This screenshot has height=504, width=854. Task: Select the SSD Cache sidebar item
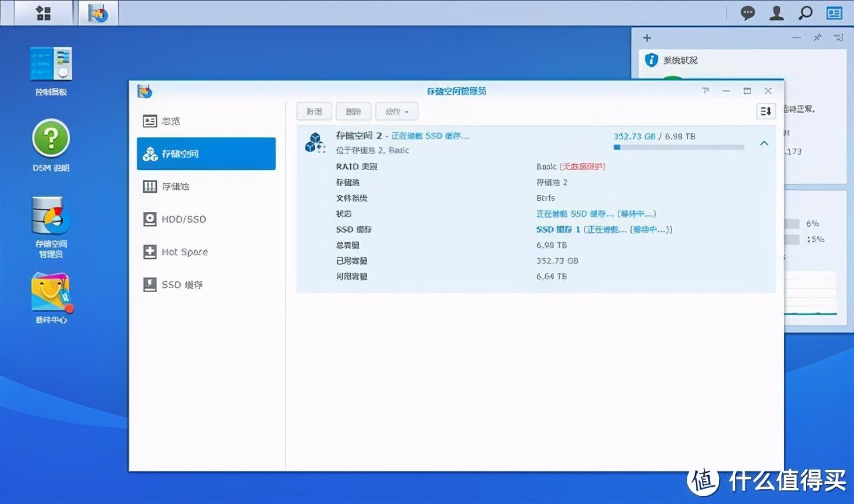click(206, 285)
